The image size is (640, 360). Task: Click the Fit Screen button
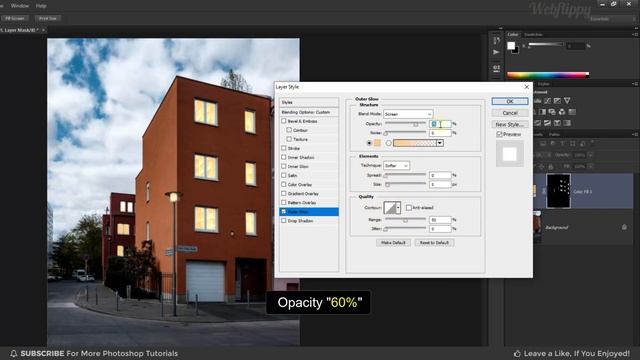[x=15, y=18]
